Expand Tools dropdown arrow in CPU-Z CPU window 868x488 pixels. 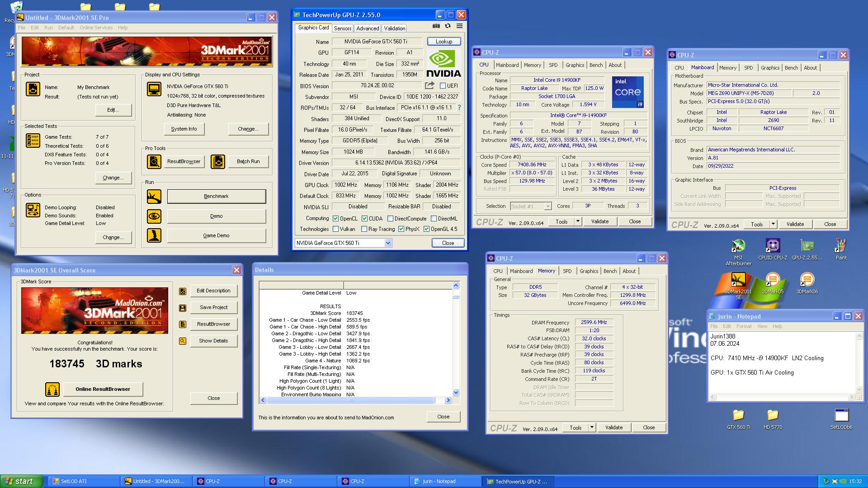click(577, 221)
